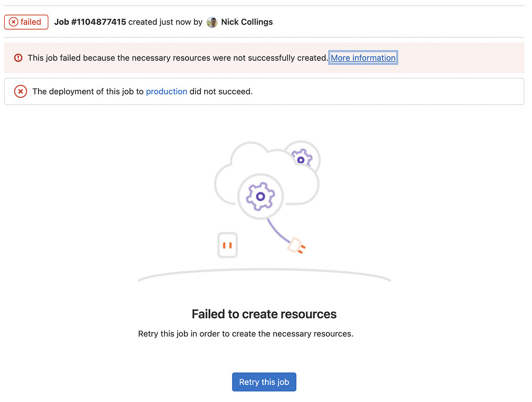This screenshot has width=532, height=402.
Task: Open the More information link
Action: (363, 58)
